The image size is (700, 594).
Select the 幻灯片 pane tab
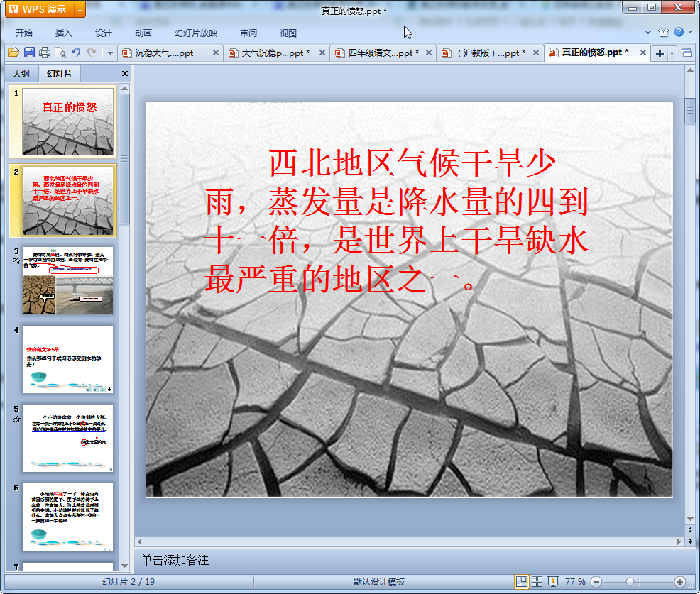tap(60, 74)
